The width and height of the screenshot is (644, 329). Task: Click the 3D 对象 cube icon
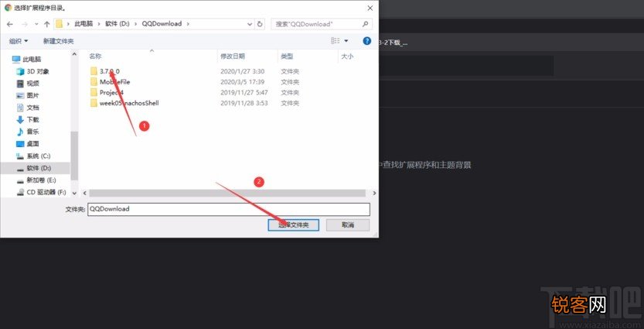(20, 71)
